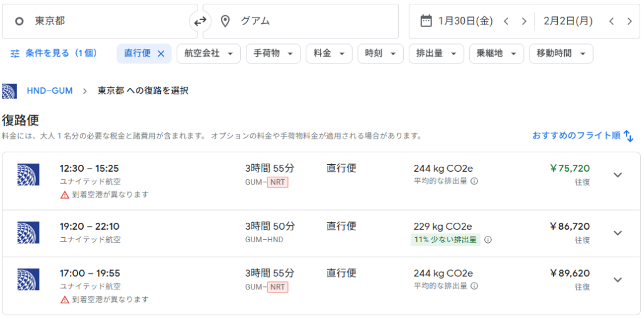Click info icon beside 11% 少ない排出量
Screen dimensions: 644x319
[x=488, y=240]
